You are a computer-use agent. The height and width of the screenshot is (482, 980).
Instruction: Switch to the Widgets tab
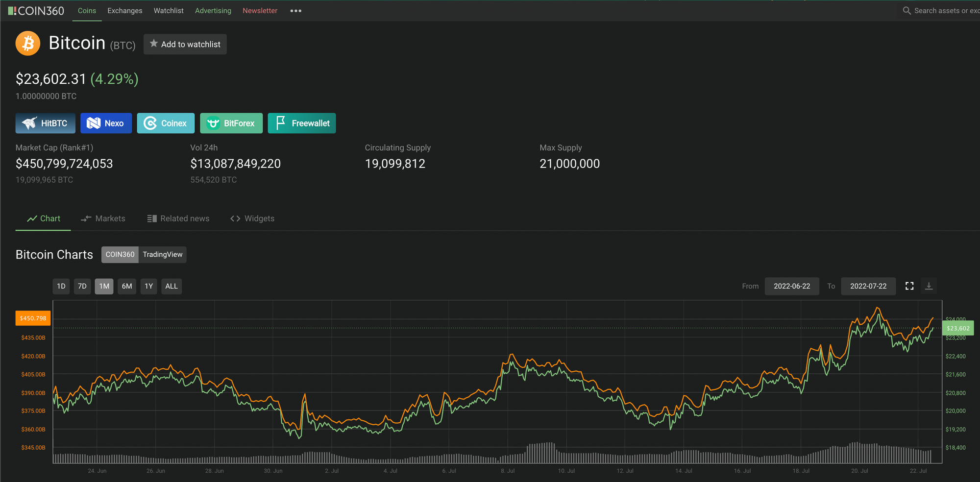pyautogui.click(x=252, y=218)
